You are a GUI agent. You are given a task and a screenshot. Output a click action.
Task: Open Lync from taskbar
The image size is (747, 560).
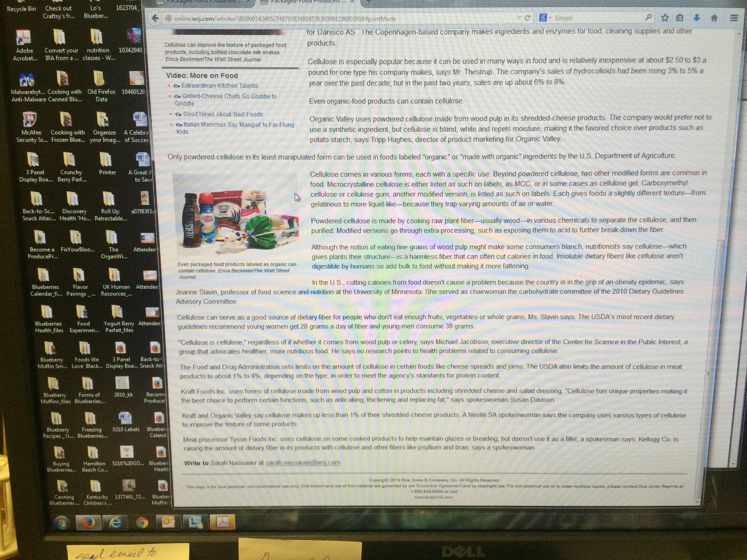coord(195,522)
